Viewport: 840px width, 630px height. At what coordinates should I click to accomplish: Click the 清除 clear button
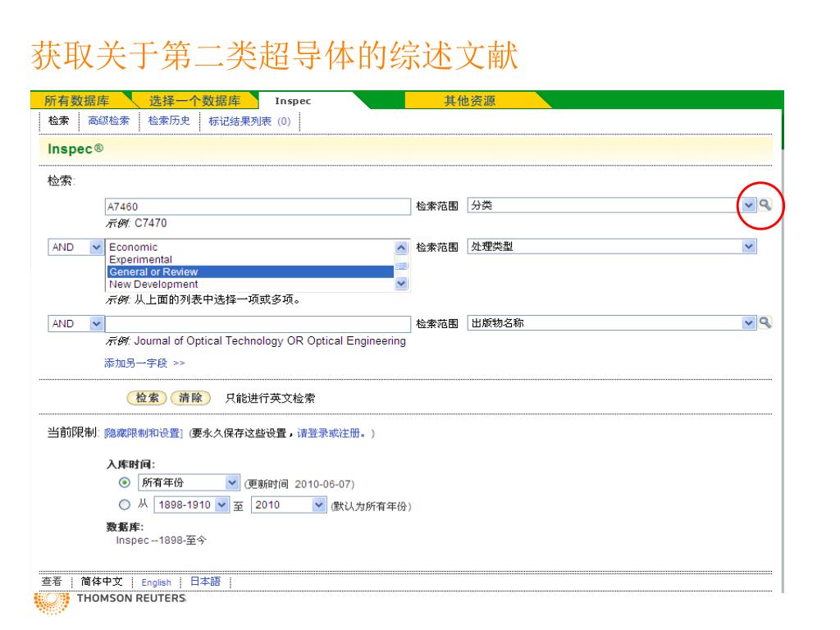(x=190, y=398)
